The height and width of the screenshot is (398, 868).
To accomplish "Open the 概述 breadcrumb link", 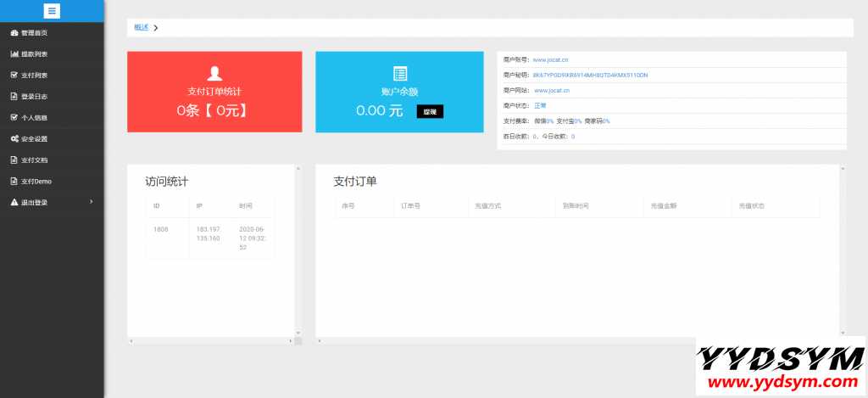I will 141,27.
